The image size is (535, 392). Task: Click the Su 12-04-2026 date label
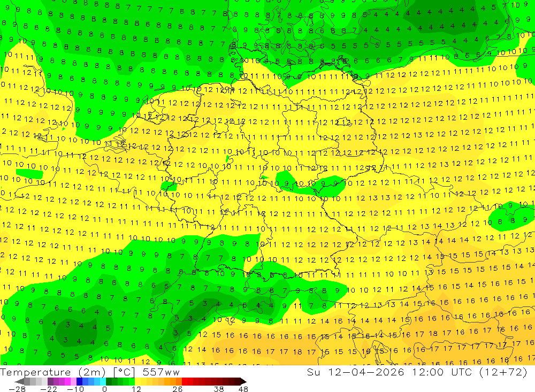(x=356, y=372)
